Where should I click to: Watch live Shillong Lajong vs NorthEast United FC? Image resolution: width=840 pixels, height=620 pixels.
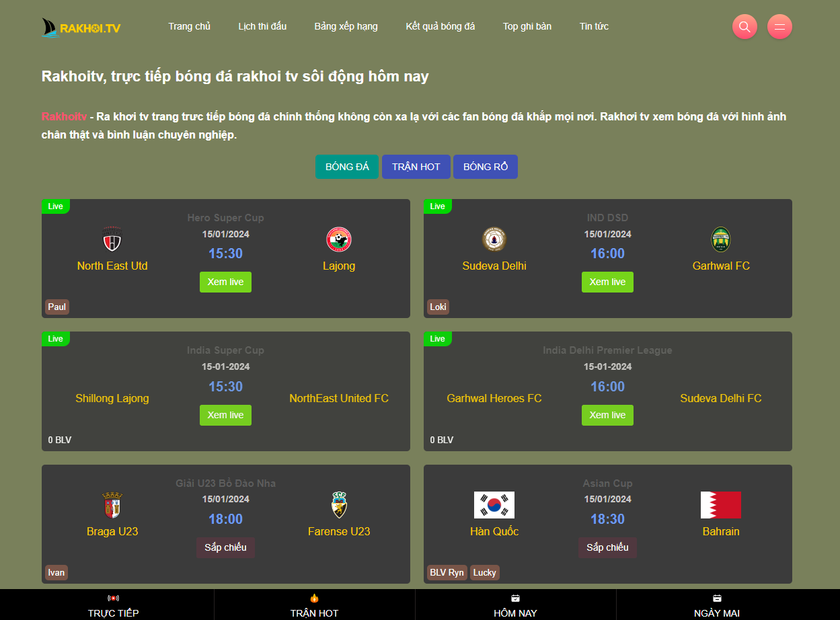[225, 415]
